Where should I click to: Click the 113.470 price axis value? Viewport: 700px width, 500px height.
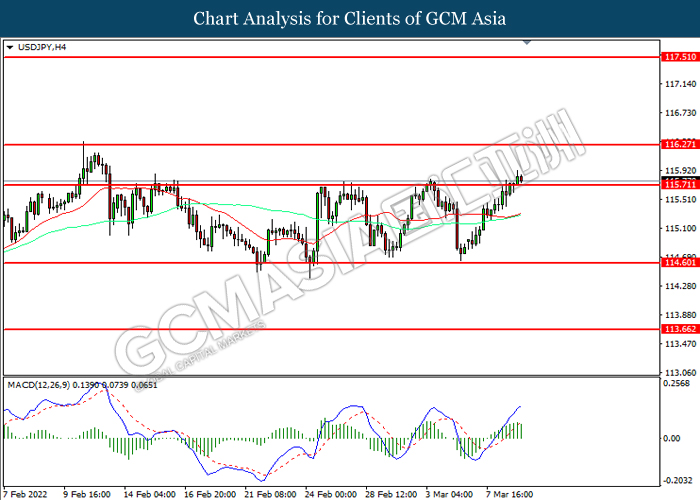pos(680,344)
